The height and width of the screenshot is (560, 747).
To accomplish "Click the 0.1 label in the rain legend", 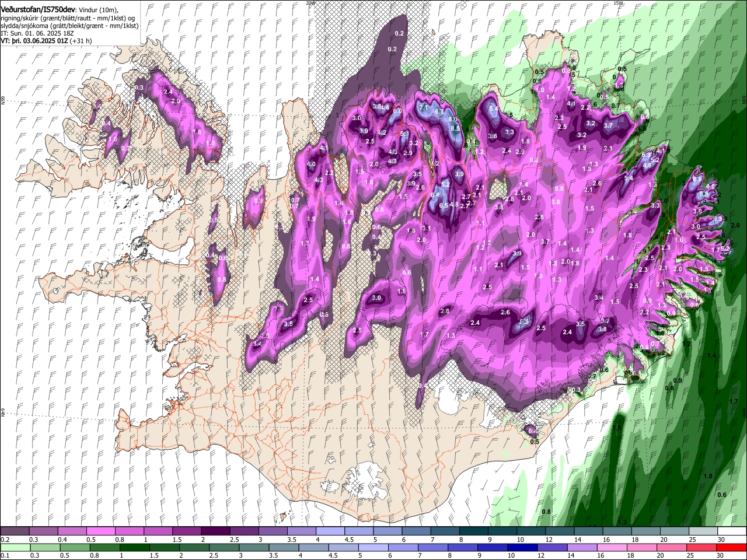I will click(x=5, y=555).
